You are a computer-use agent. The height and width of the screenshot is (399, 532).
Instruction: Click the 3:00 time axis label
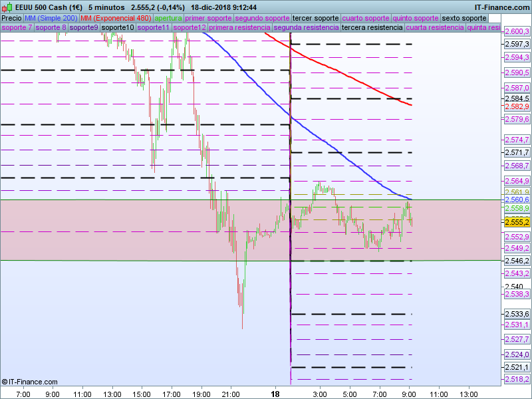click(320, 394)
